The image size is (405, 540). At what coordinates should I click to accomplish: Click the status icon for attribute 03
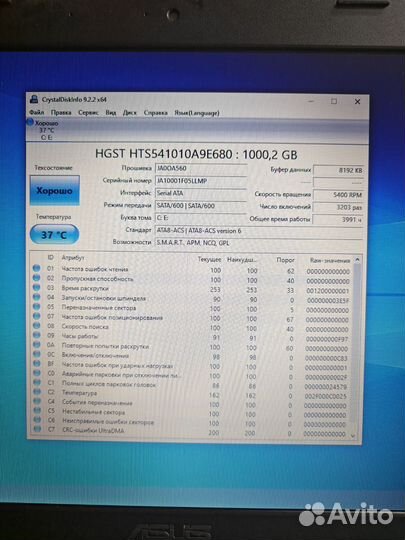coord(37,287)
